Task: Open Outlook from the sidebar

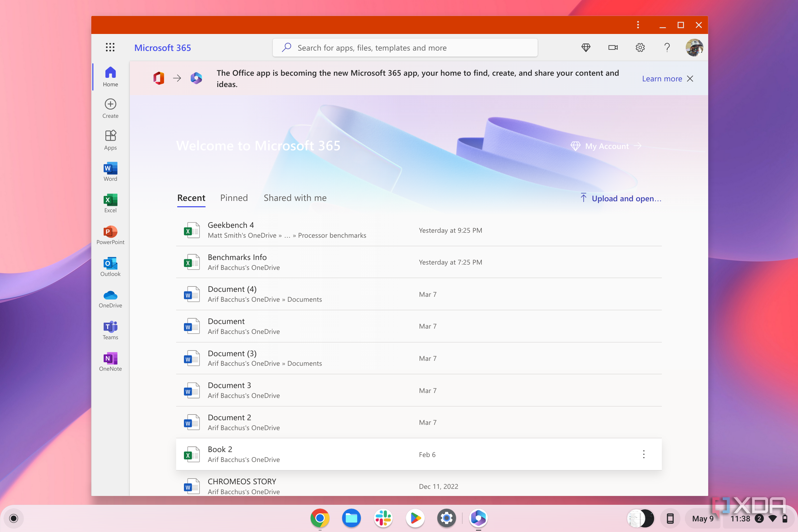Action: (110, 267)
